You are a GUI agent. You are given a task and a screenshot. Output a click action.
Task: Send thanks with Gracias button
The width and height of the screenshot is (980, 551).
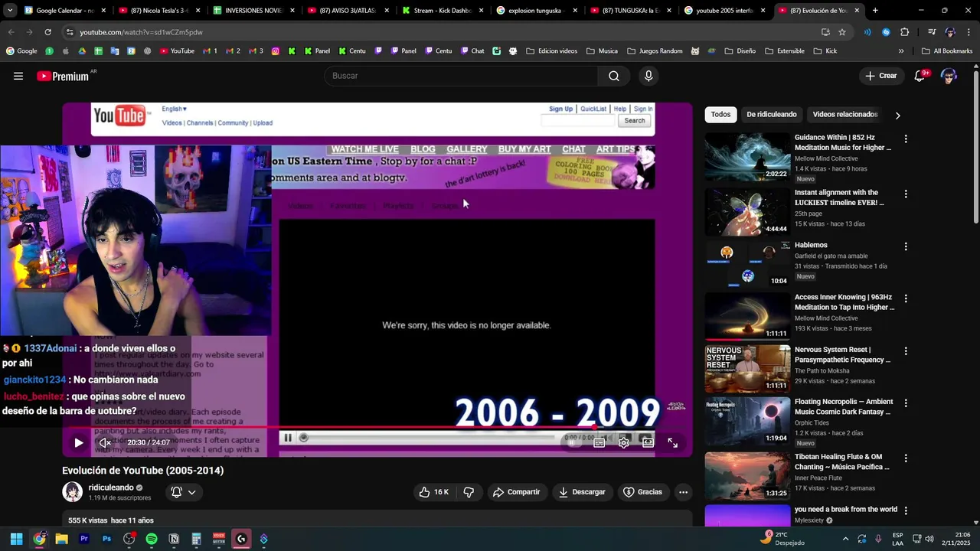coord(642,492)
